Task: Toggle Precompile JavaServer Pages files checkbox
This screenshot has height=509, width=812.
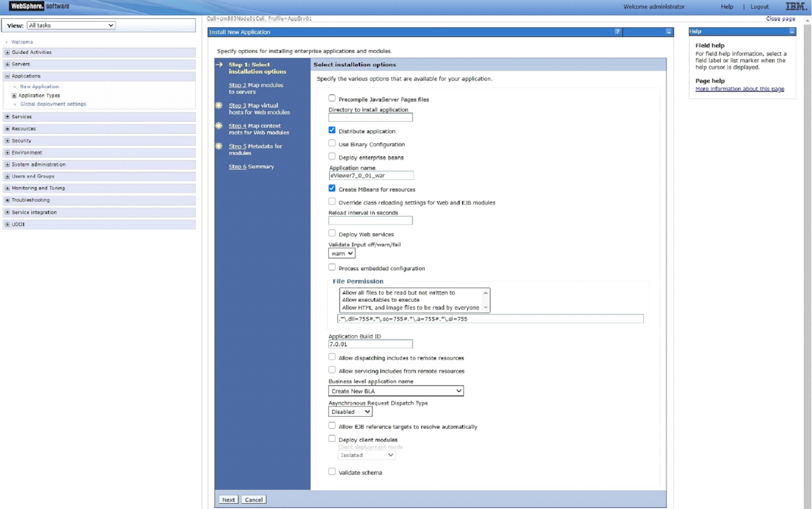Action: [332, 98]
